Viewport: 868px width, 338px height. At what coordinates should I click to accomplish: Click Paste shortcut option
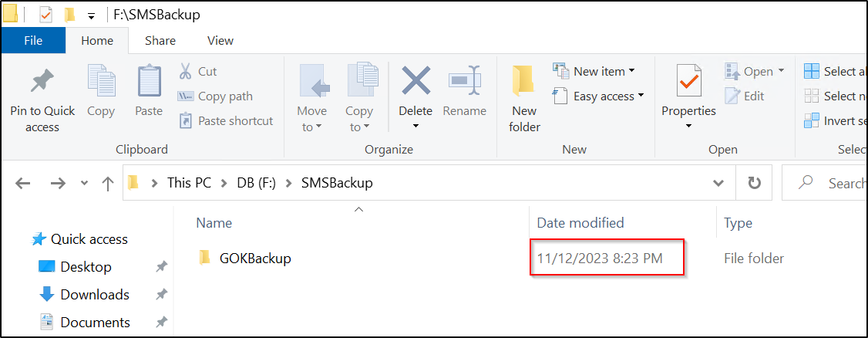point(227,121)
